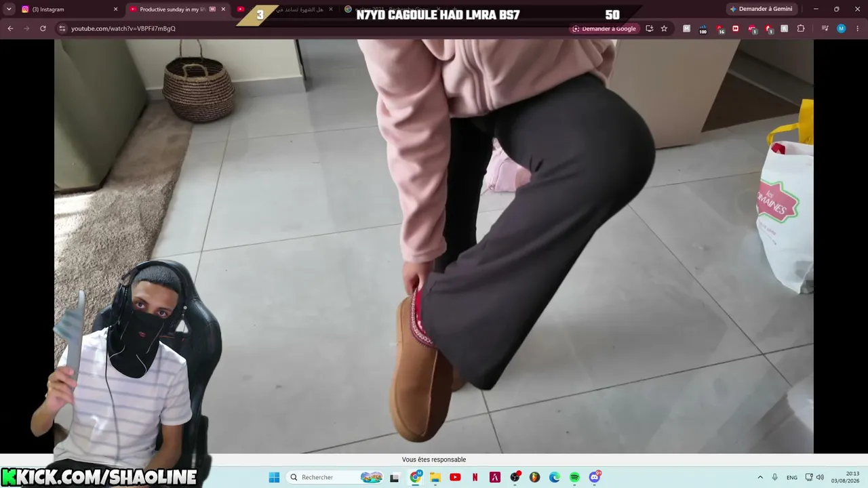
Task: Open the clock showing 20:13
Action: pos(853,477)
